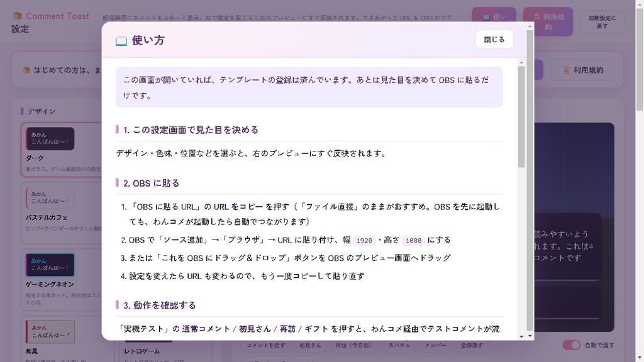Click the メンバー test button

coord(435,346)
